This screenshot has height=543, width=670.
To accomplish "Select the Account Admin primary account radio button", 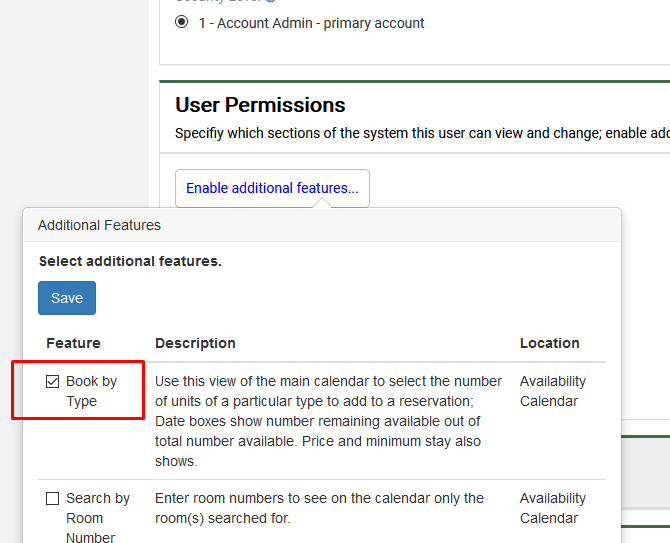I will point(181,23).
